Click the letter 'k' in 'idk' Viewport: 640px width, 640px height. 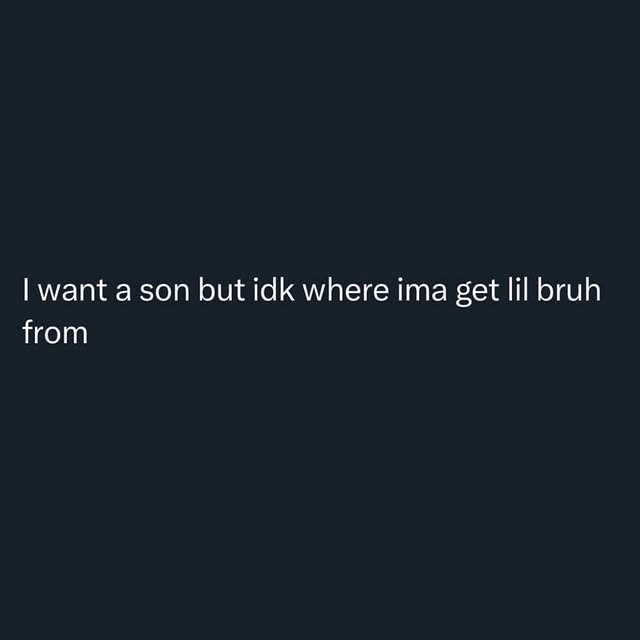point(287,290)
